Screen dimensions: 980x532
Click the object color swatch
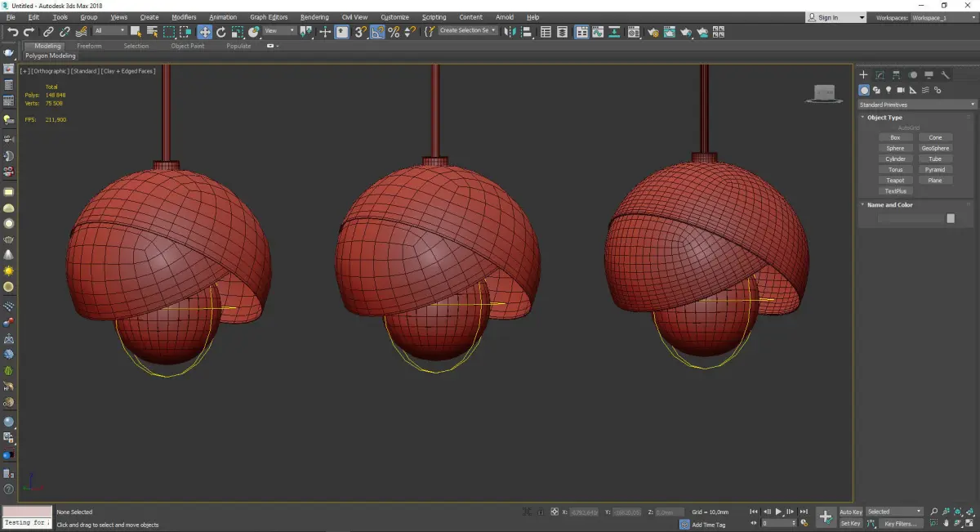(x=951, y=218)
